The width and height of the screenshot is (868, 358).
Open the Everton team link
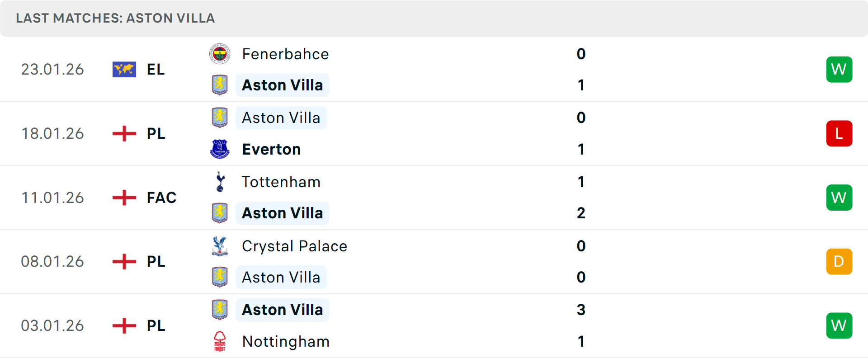[271, 149]
